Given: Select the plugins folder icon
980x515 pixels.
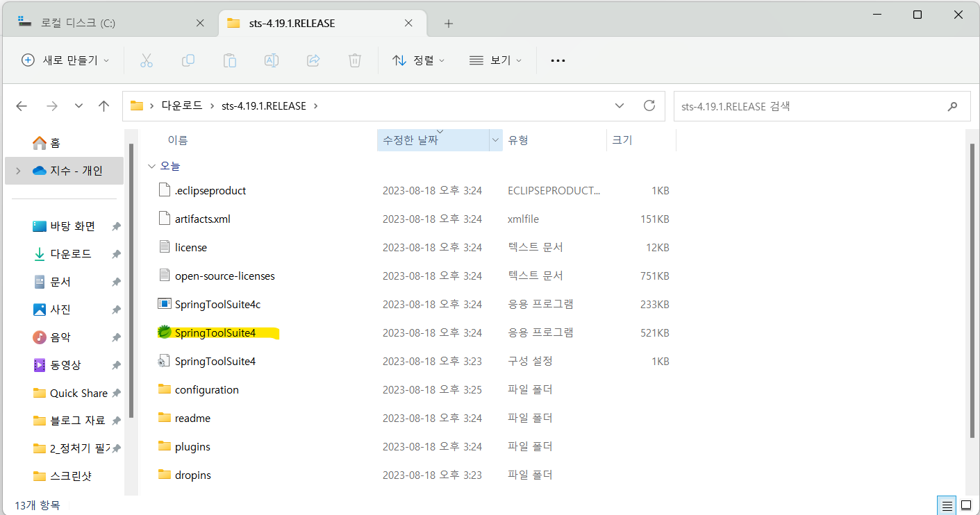Looking at the screenshot, I should click(164, 446).
